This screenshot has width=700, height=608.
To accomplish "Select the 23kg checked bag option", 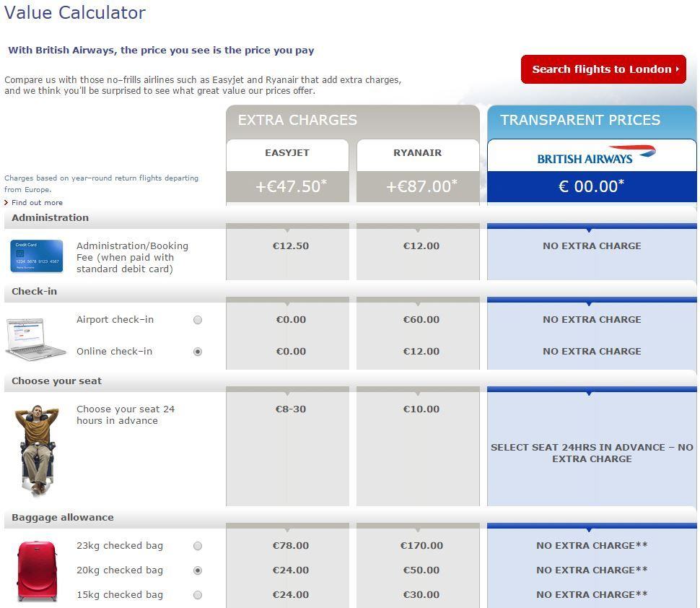I will tap(198, 546).
